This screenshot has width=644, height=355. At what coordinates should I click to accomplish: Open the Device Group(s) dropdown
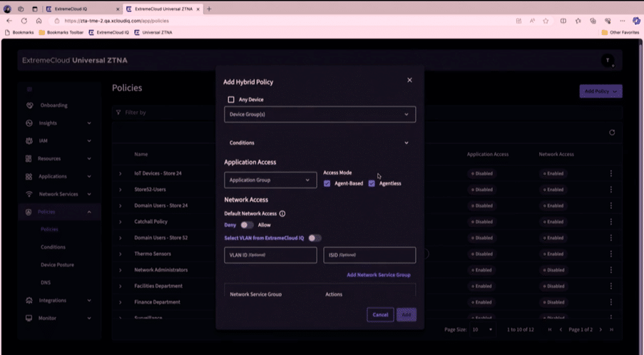pyautogui.click(x=320, y=115)
